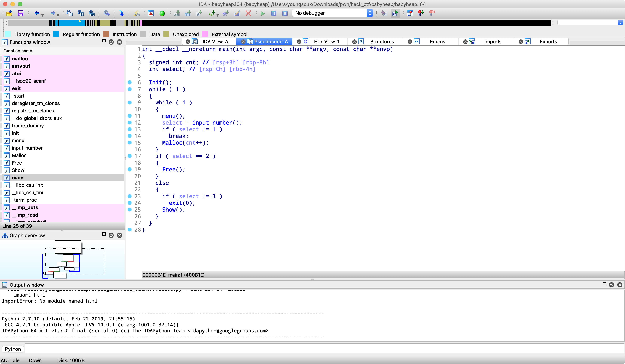The width and height of the screenshot is (625, 364).
Task: Toggle breakpoint dot on line 25 Show
Action: [129, 210]
